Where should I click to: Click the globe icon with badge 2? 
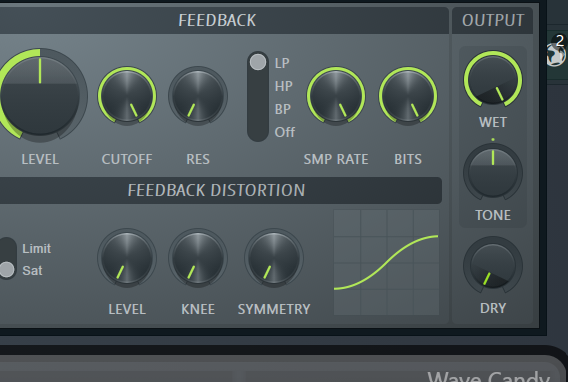tap(556, 54)
